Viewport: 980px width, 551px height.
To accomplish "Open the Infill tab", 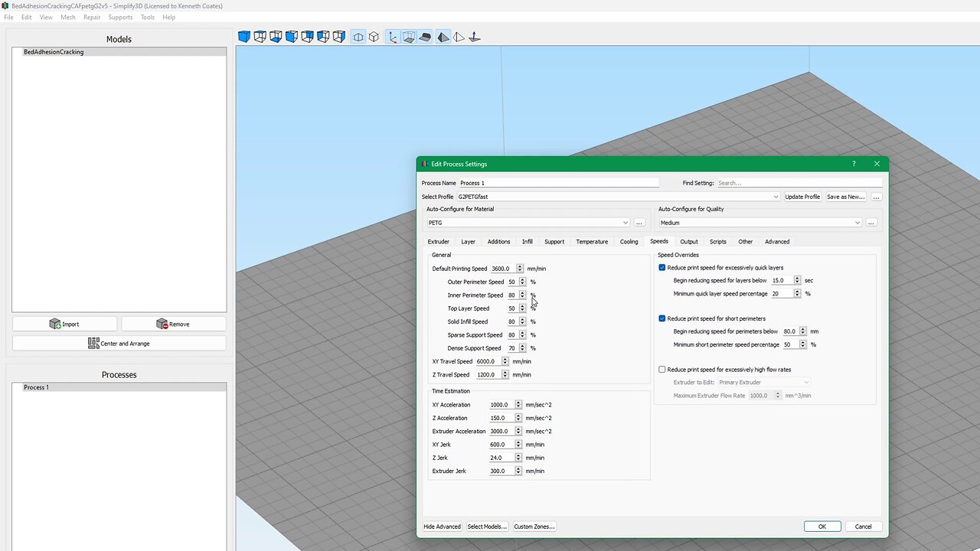I will [528, 242].
